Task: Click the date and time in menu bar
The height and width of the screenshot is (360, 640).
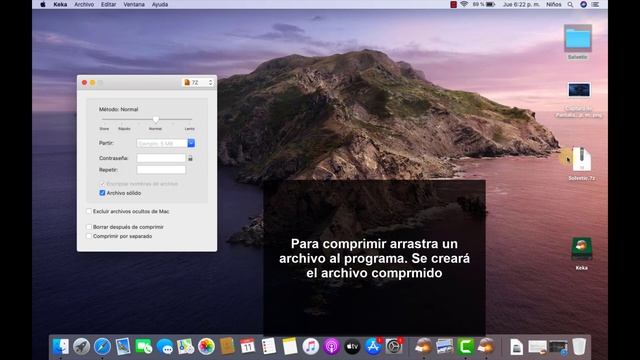Action: [x=521, y=4]
